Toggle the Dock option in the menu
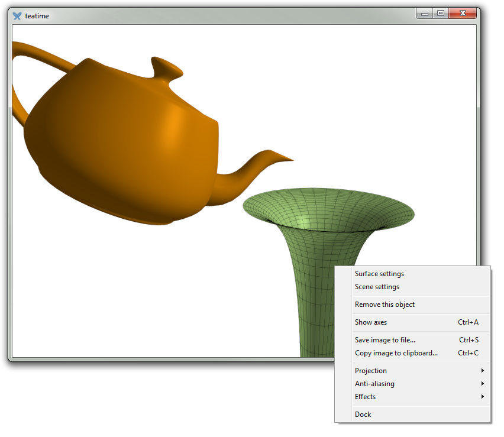This screenshot has height=437, width=504. coord(363,415)
